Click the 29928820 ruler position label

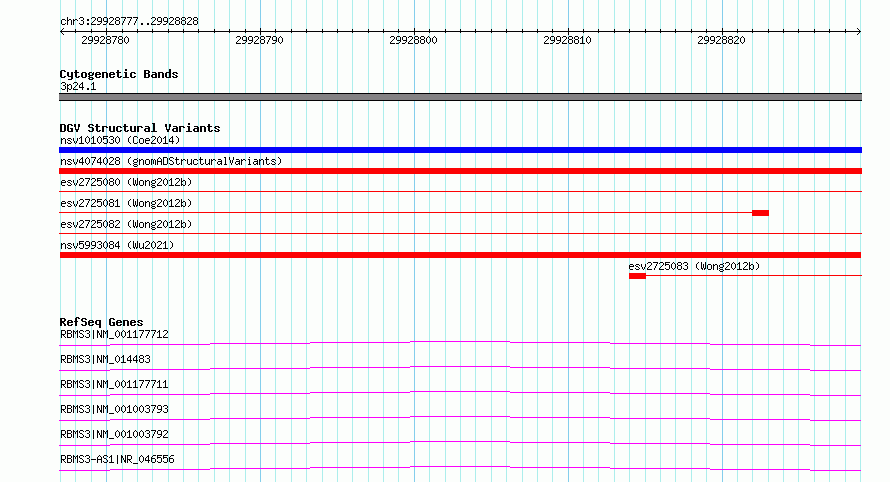(x=721, y=40)
